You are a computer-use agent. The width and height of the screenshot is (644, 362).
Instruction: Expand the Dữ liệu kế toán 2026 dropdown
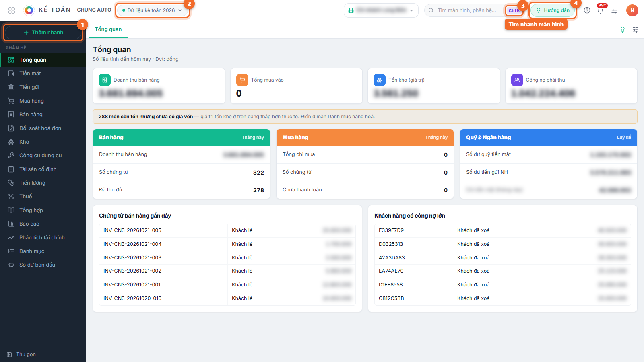click(x=152, y=10)
